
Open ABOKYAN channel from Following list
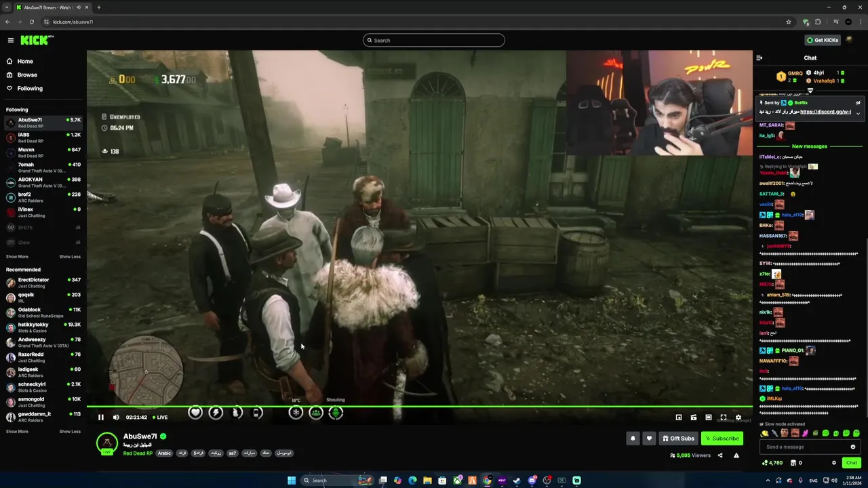(43, 182)
